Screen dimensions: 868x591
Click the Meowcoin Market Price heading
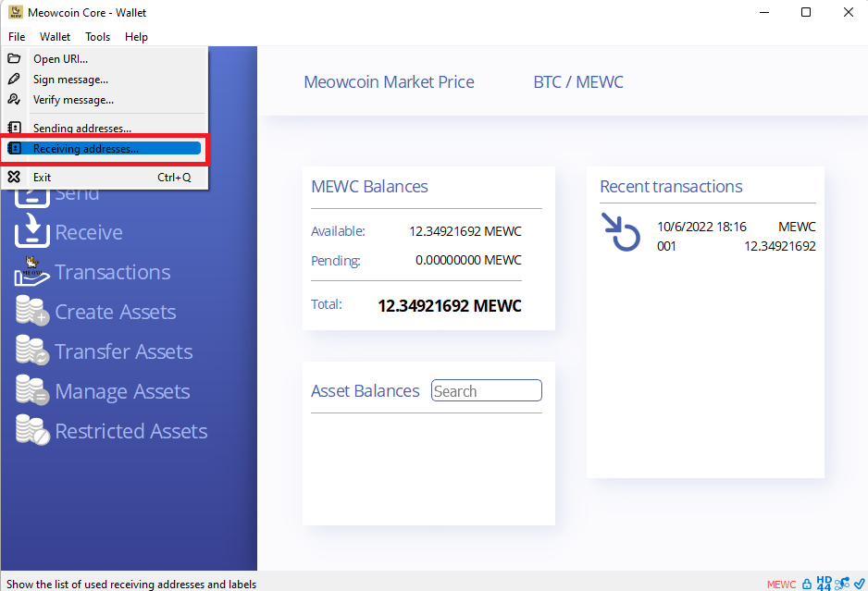390,82
